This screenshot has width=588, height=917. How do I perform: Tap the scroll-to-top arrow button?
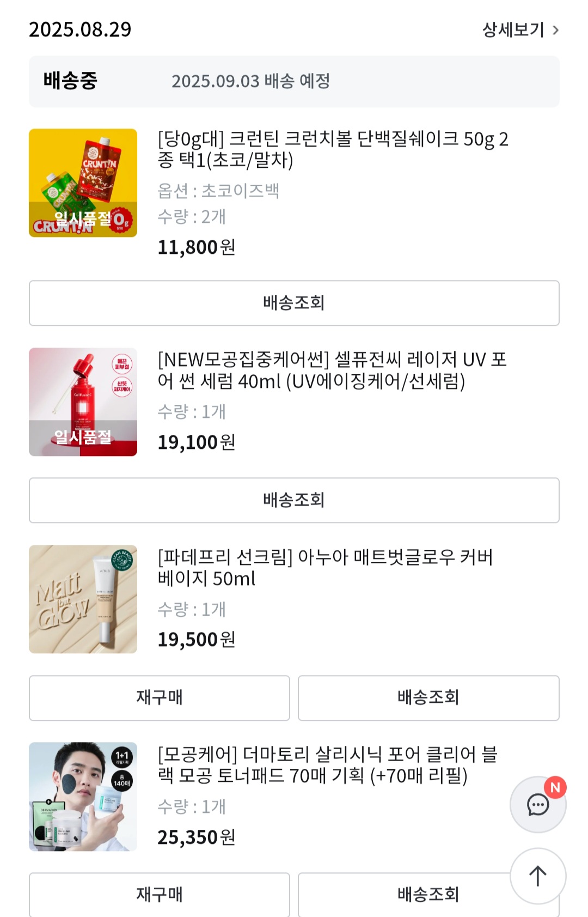pos(537,876)
